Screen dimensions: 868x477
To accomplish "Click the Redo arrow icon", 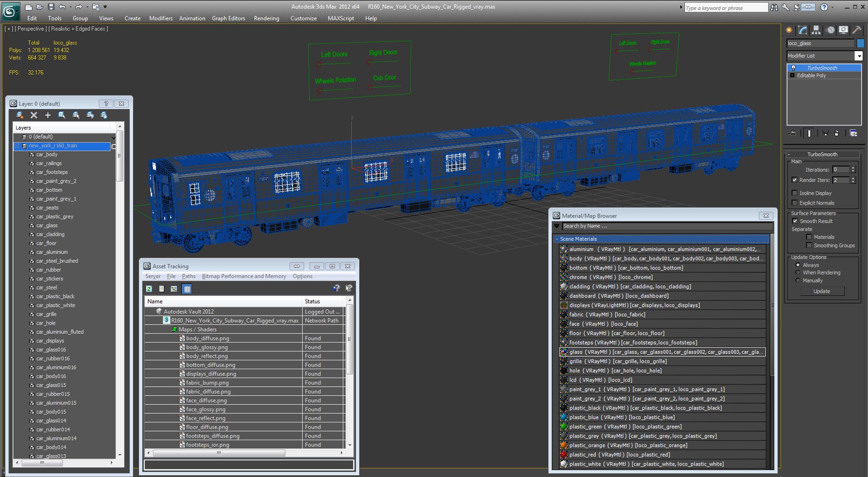I will click(x=78, y=7).
